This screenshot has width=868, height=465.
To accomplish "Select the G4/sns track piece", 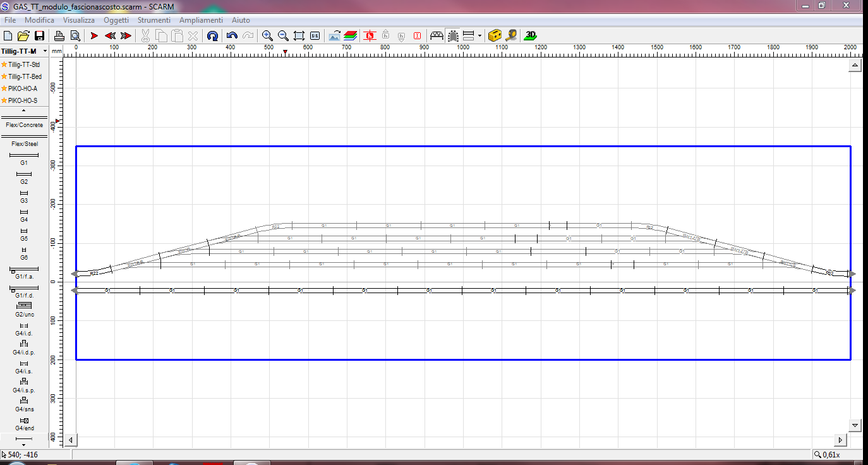I will [24, 405].
